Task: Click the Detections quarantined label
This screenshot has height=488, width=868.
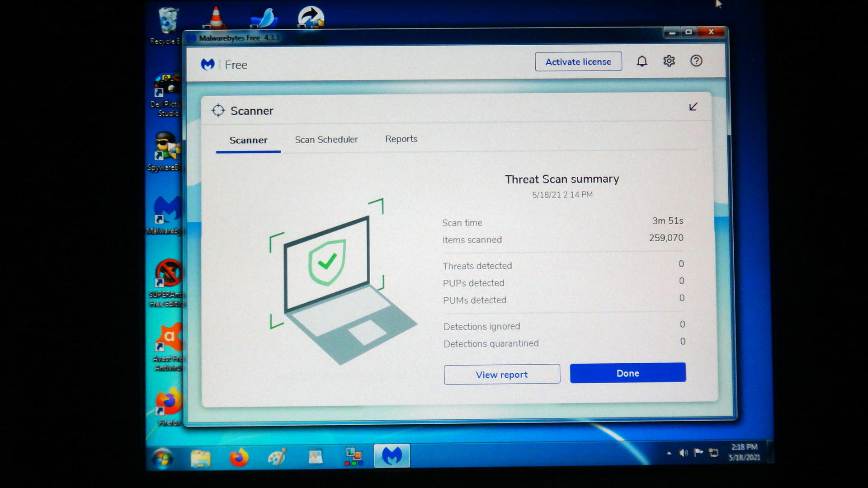Action: [491, 343]
